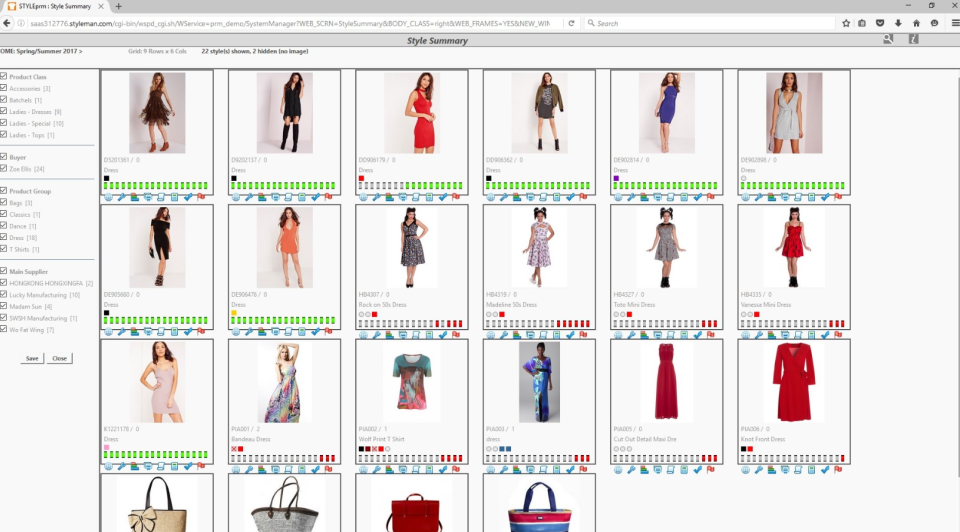Screen dimensions: 960x532
Task: Click browser Search input field
Action: [x=710, y=23]
